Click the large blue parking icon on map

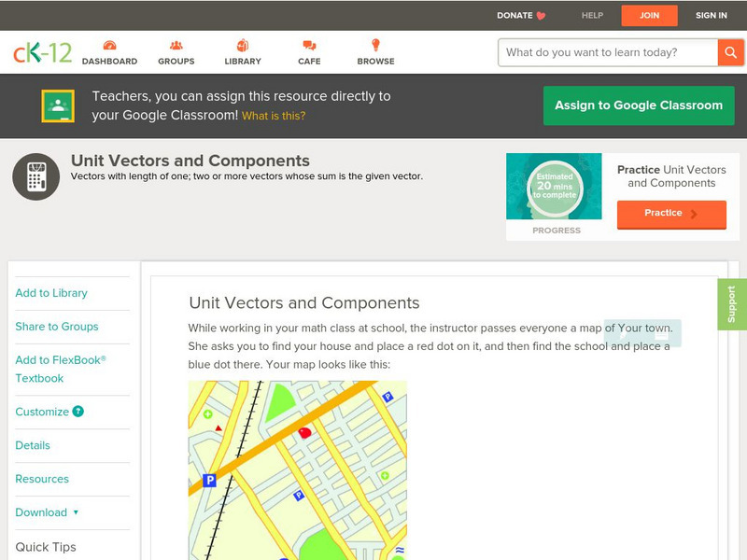click(x=209, y=480)
